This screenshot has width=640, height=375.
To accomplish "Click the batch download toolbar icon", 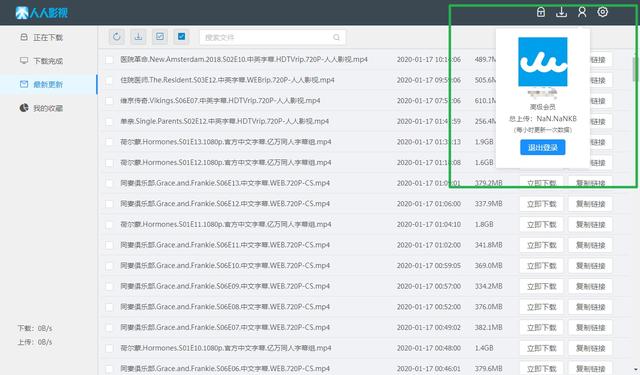I will [138, 37].
